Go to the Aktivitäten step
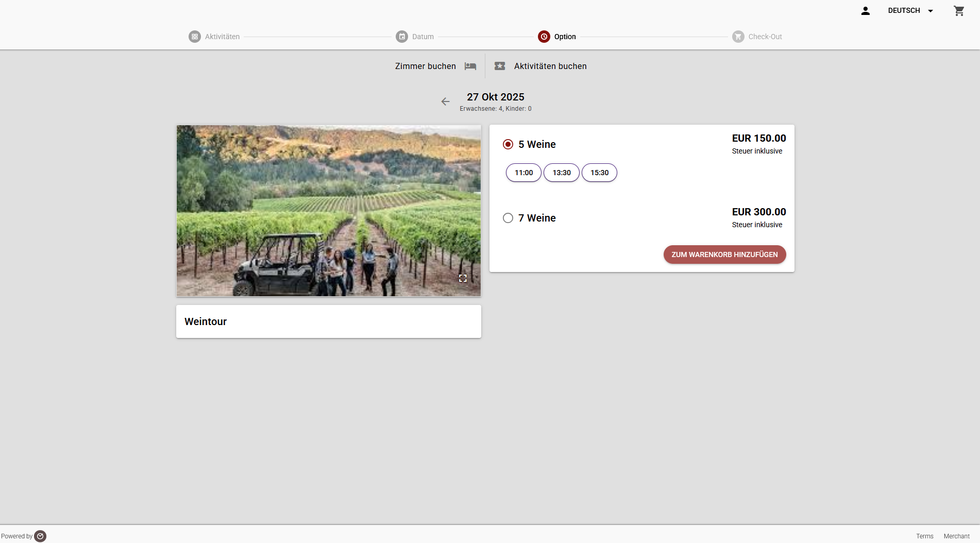The image size is (980, 543). (214, 37)
